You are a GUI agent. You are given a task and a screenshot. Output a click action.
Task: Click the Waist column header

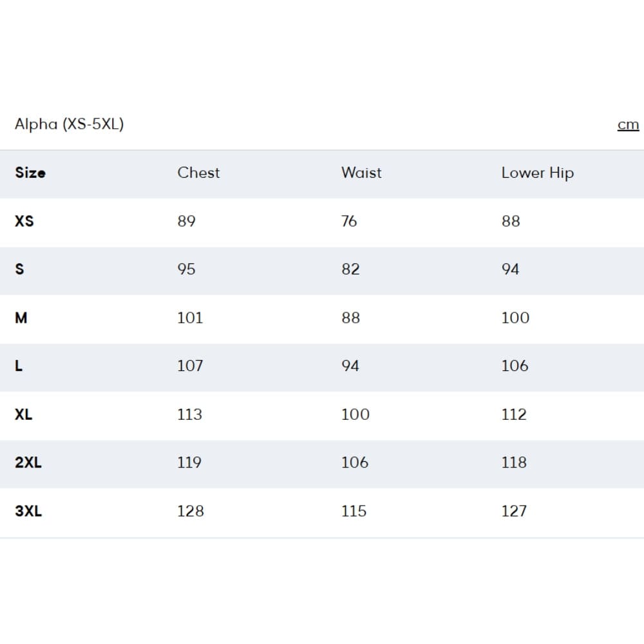pyautogui.click(x=361, y=173)
